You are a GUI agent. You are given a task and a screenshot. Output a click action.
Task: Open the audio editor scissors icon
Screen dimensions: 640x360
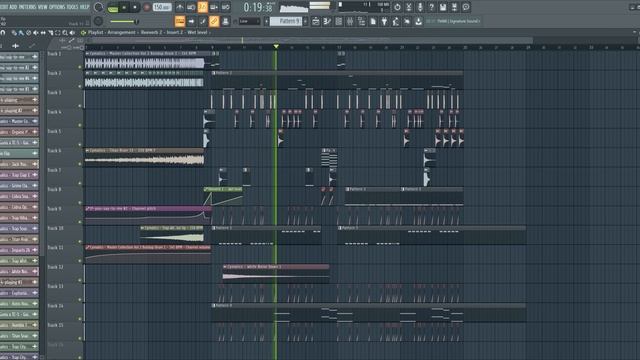pyautogui.click(x=409, y=7)
